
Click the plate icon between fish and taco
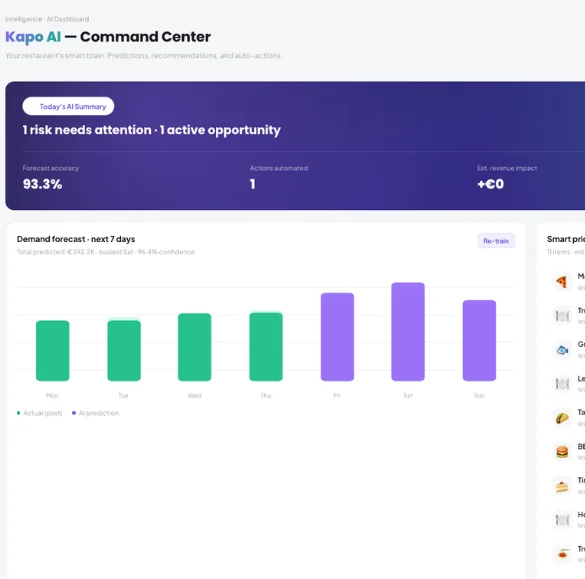pyautogui.click(x=562, y=384)
